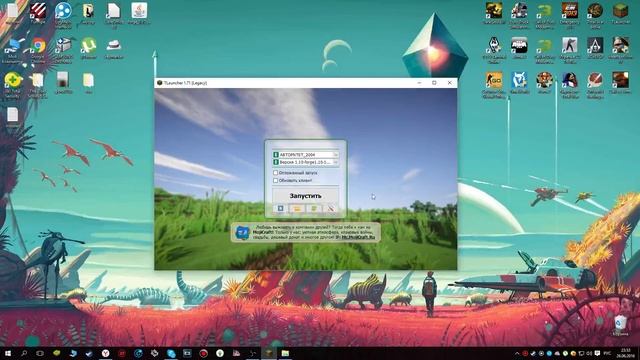Enable the delayed launch checkbox

(x=276, y=173)
